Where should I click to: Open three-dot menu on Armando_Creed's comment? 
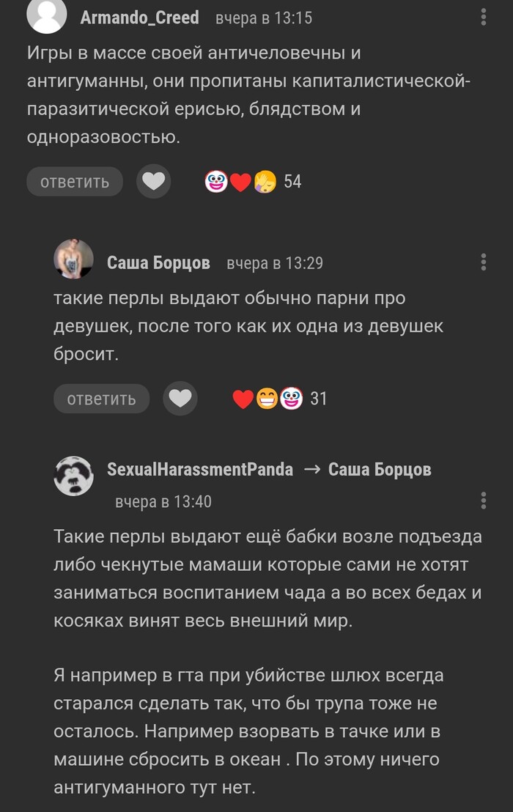(x=484, y=17)
